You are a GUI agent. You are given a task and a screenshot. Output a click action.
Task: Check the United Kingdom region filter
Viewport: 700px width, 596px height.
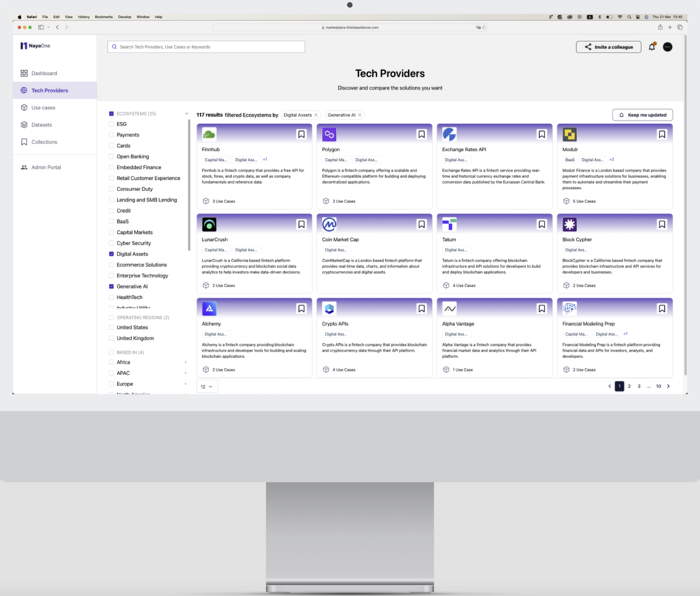tap(111, 338)
